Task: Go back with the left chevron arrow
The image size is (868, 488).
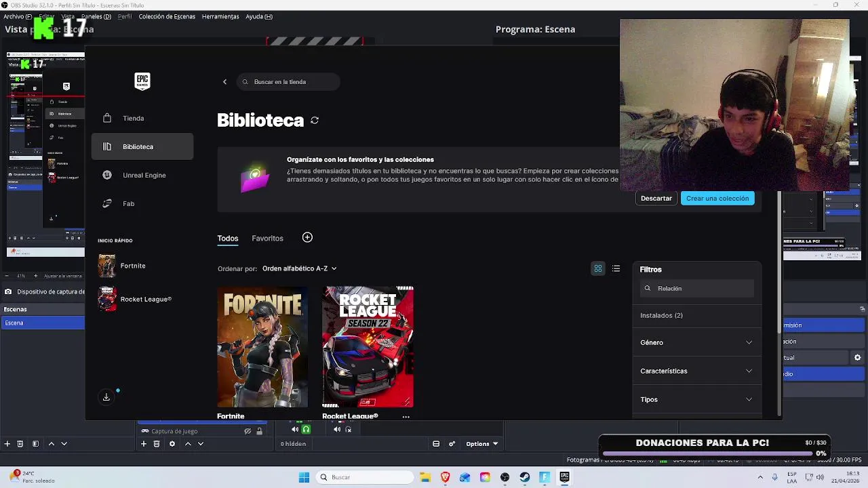Action: coord(224,82)
